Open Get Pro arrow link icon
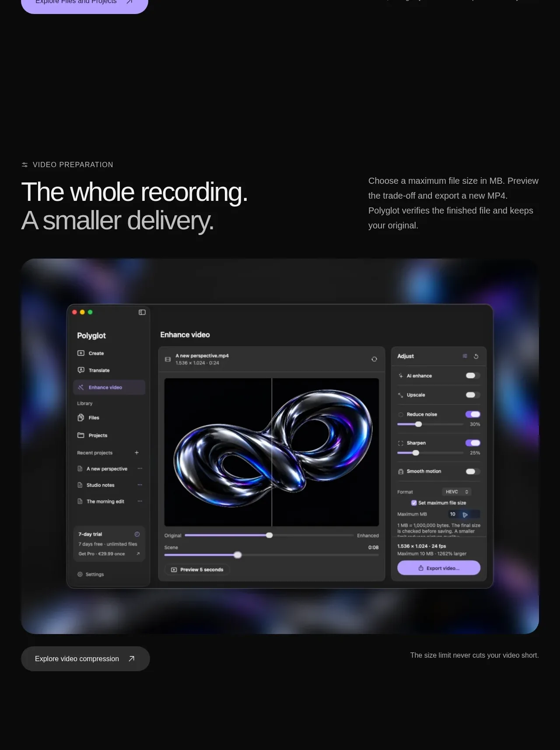The width and height of the screenshot is (560, 750). [x=138, y=554]
